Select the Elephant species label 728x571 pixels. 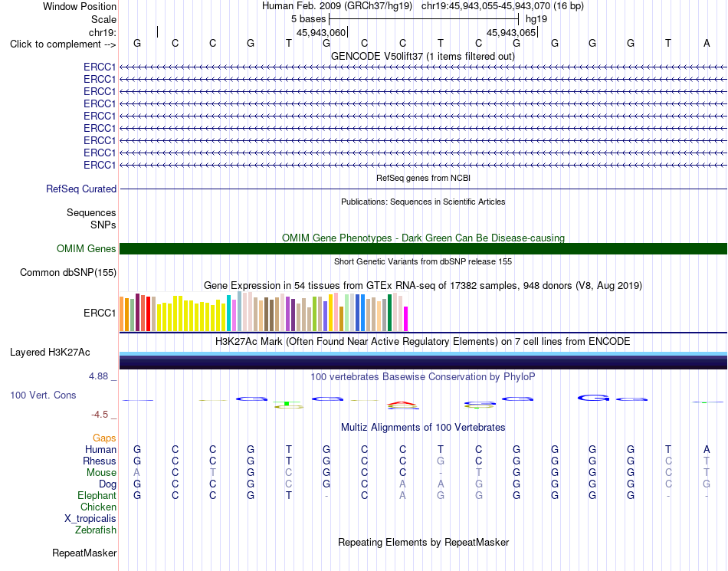click(x=97, y=496)
